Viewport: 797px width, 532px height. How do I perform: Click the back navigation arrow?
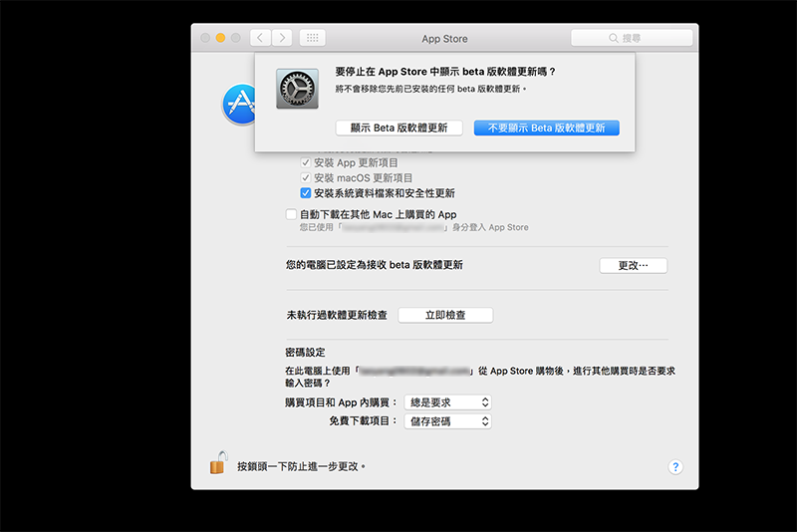click(x=260, y=38)
